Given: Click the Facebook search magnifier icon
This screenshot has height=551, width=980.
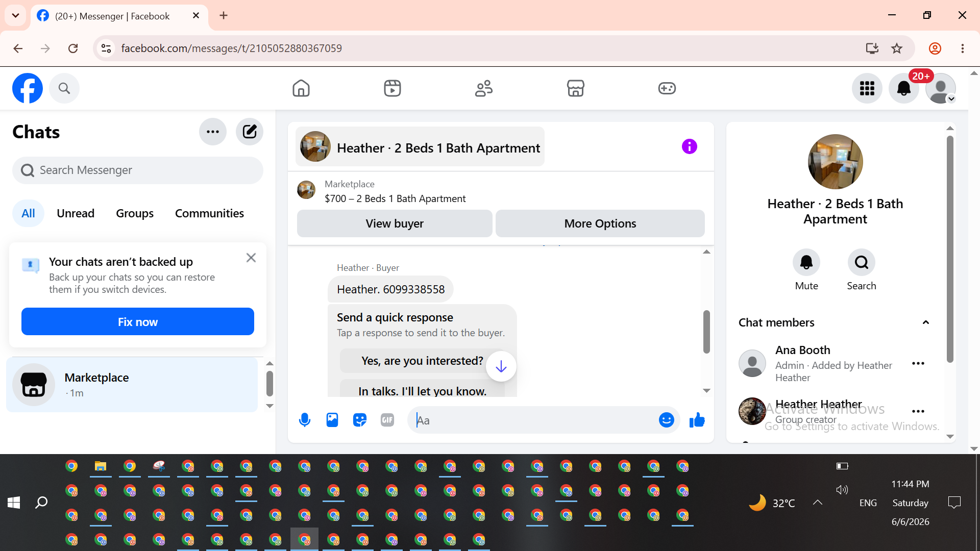Looking at the screenshot, I should pyautogui.click(x=64, y=88).
